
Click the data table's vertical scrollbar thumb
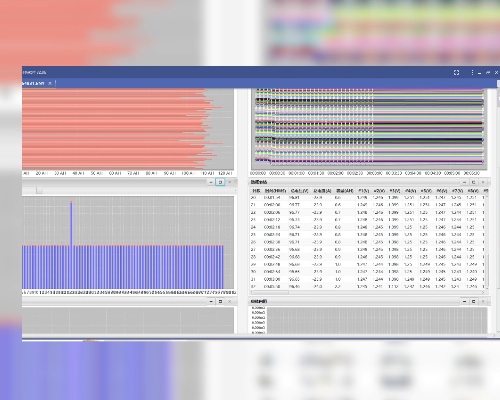(x=487, y=270)
